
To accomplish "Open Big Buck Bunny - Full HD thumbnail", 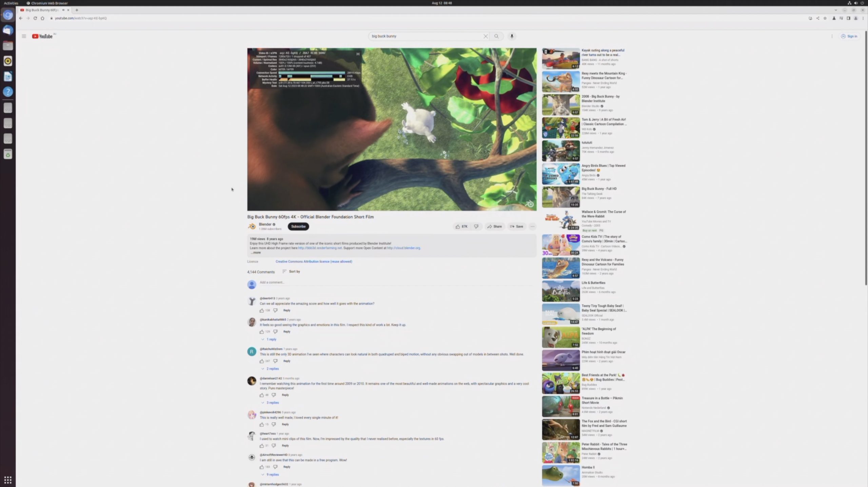I will point(560,197).
